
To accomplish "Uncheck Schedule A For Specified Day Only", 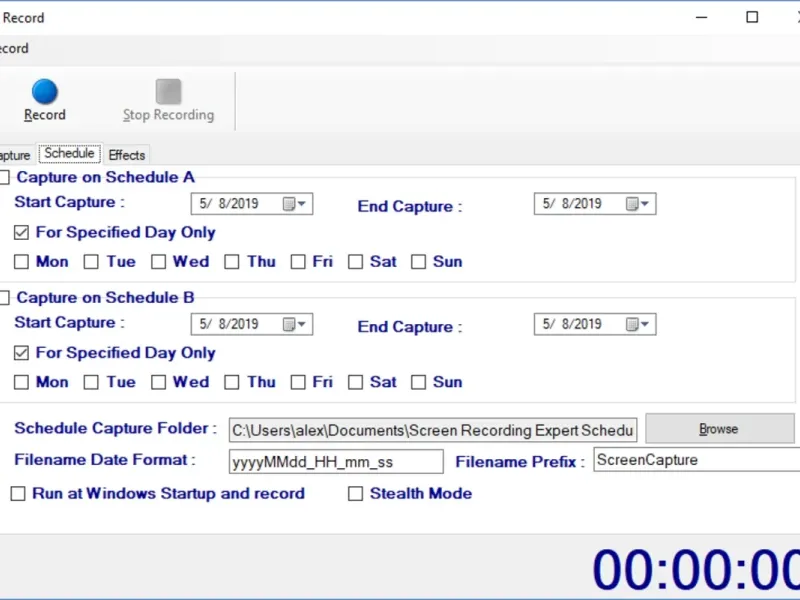I will (x=21, y=233).
